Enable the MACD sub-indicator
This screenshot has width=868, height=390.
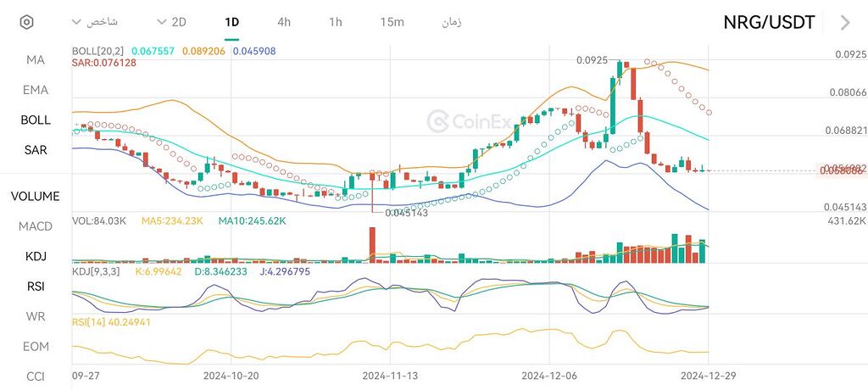[x=36, y=226]
